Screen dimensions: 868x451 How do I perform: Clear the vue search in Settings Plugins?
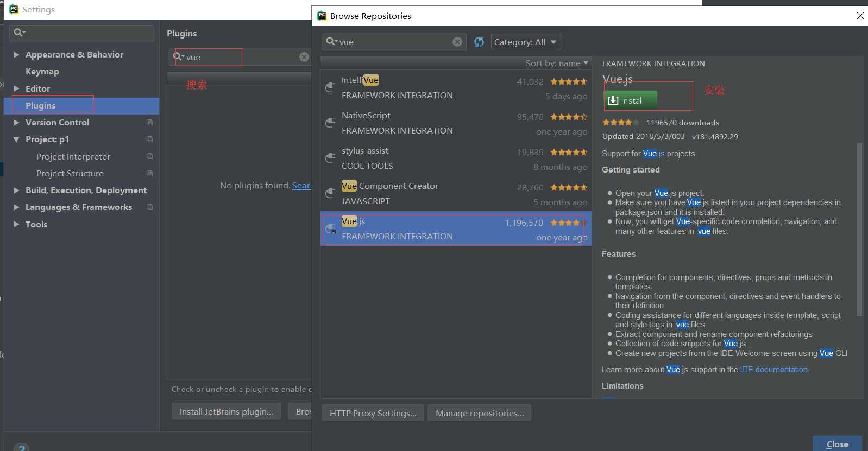pos(304,57)
